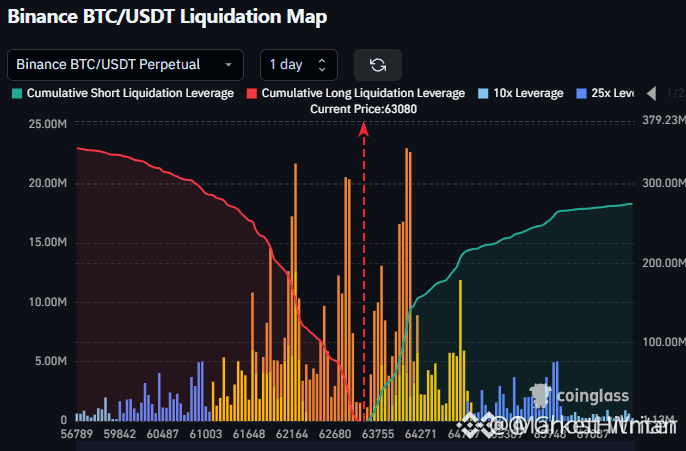Open the Binance BTC/USDT Perpetual dropdown
The image size is (686, 451).
pos(125,65)
